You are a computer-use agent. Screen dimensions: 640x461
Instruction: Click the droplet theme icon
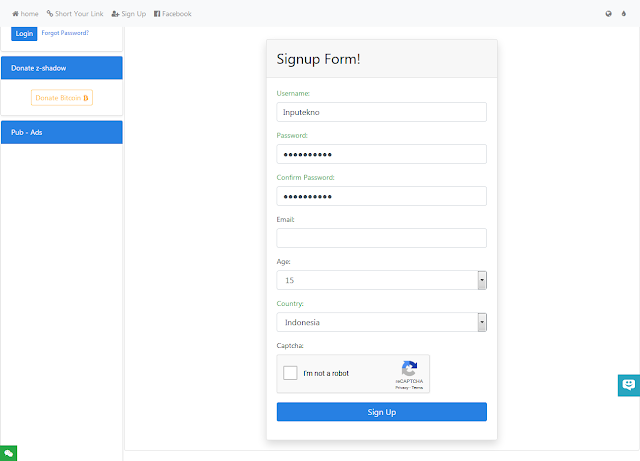624,14
